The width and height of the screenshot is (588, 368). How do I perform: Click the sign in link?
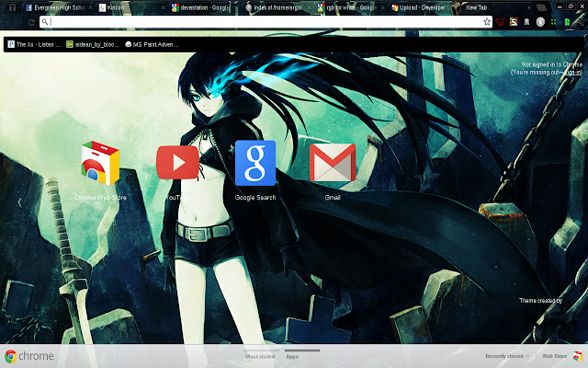click(x=572, y=72)
